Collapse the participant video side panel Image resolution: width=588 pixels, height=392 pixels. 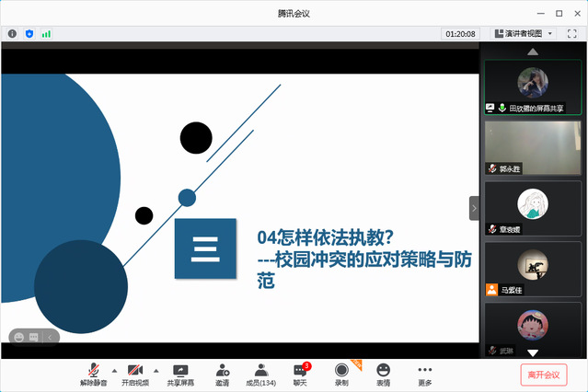click(474, 208)
